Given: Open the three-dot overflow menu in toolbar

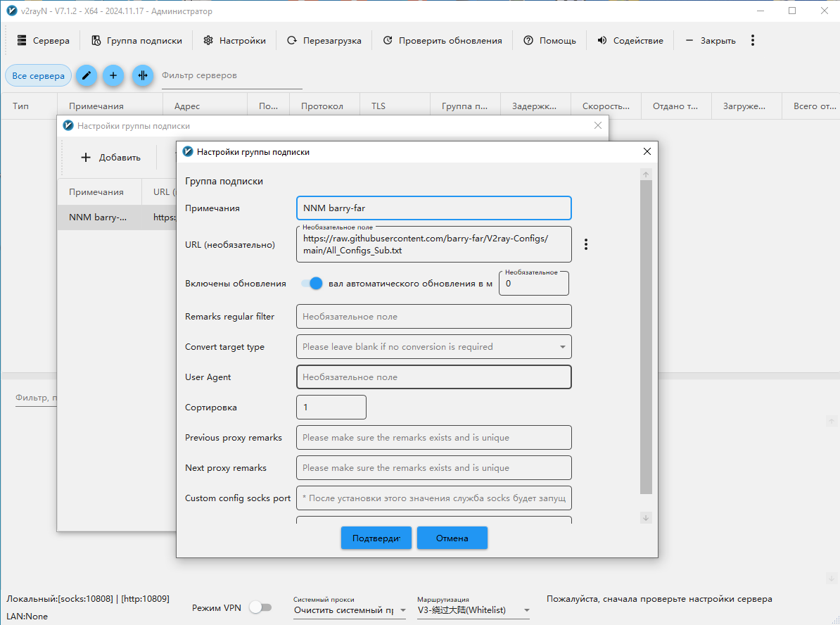Looking at the screenshot, I should pos(753,40).
